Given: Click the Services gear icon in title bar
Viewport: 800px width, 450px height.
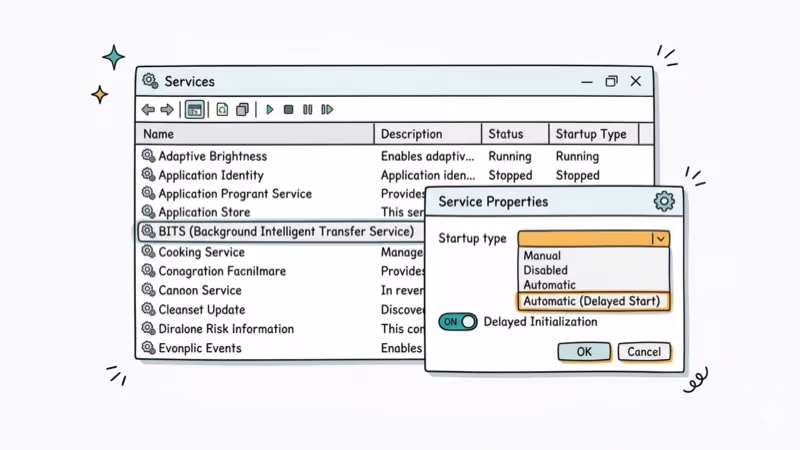Looking at the screenshot, I should click(150, 81).
